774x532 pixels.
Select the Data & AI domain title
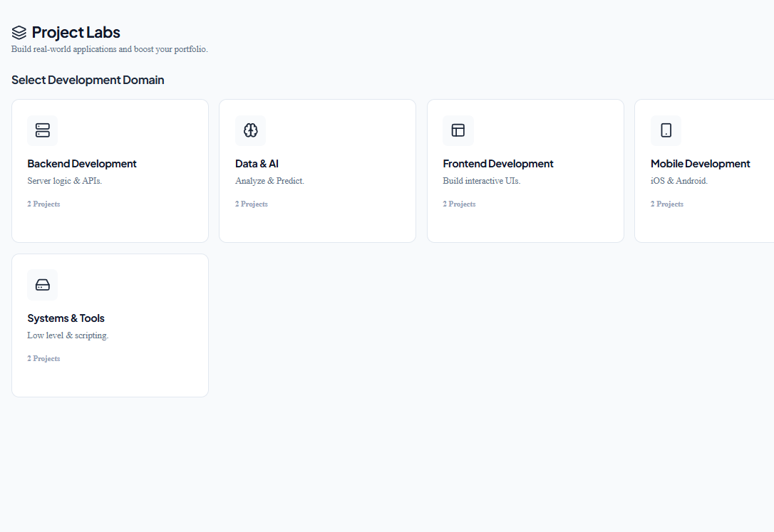point(257,164)
